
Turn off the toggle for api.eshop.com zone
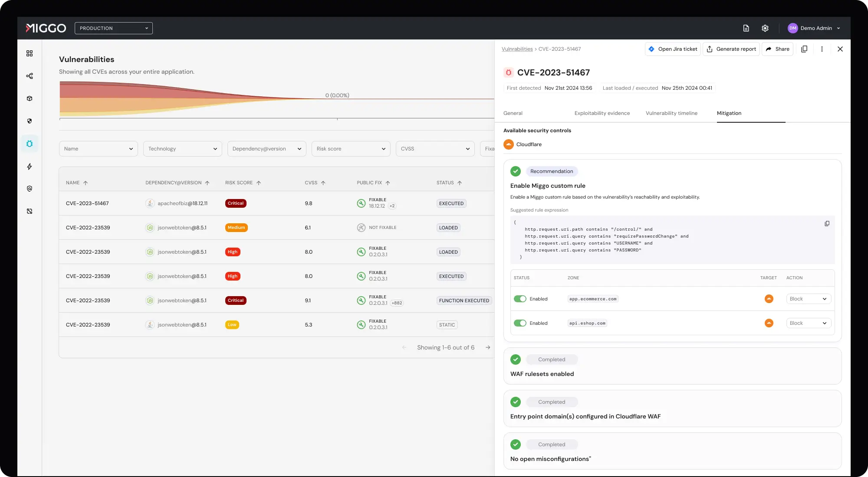pyautogui.click(x=521, y=323)
